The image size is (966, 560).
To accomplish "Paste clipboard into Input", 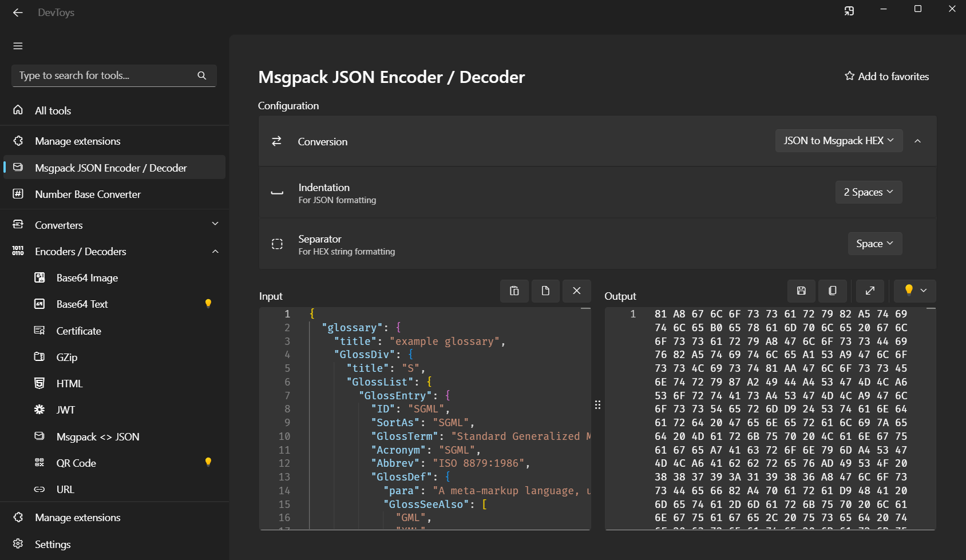I will pyautogui.click(x=514, y=291).
